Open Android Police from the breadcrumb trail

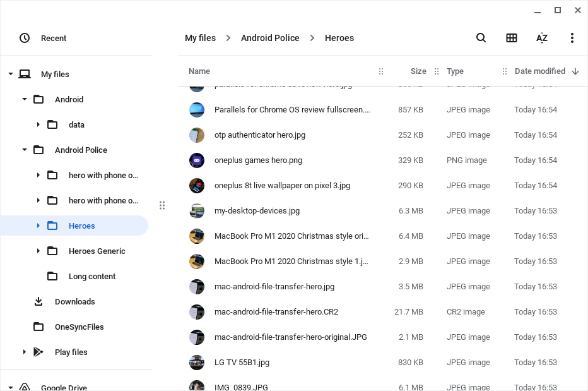270,38
